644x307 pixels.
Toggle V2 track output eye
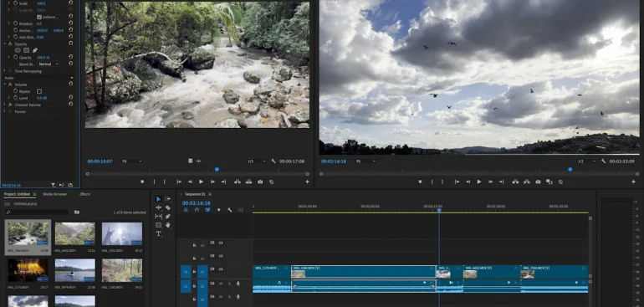(221, 256)
